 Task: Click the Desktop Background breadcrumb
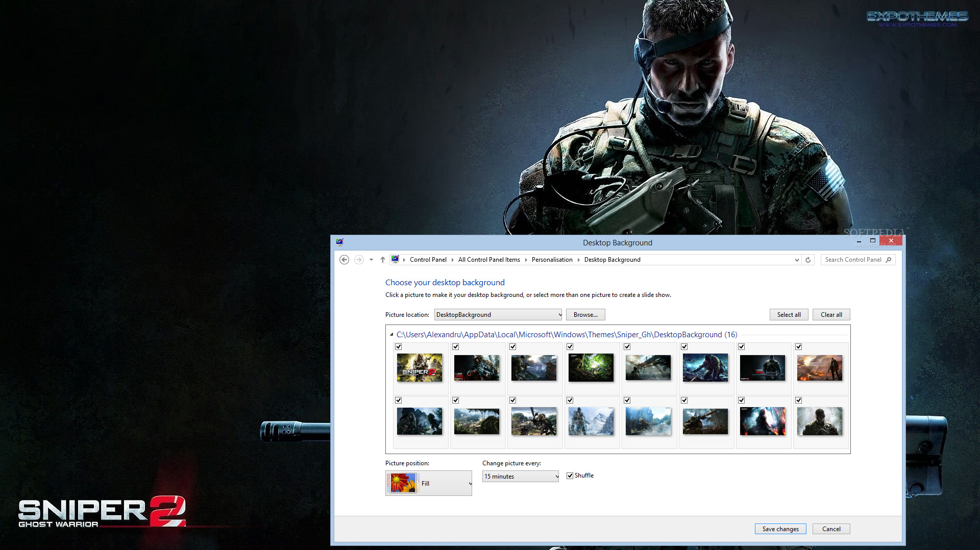[612, 260]
